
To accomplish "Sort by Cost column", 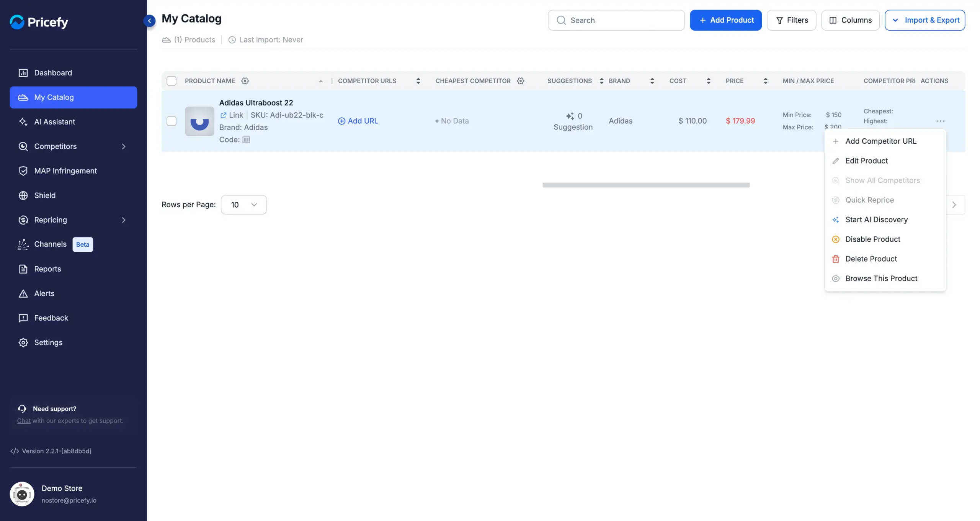I will [708, 81].
